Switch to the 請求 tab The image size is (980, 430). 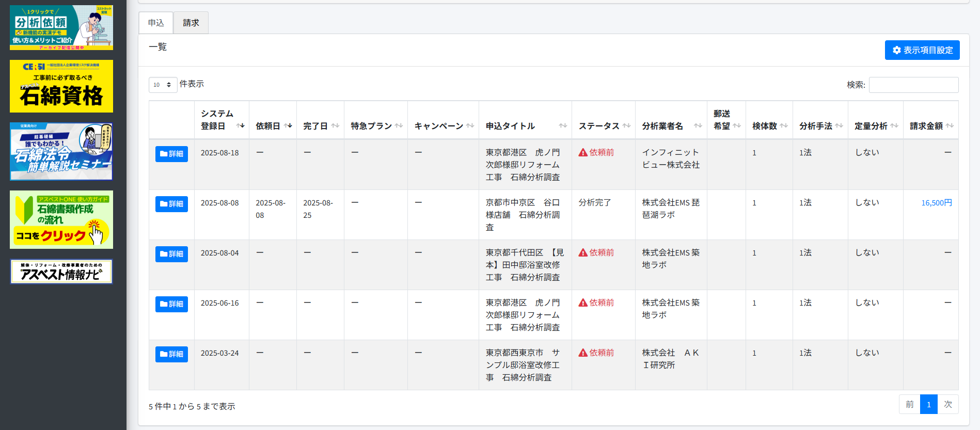point(191,23)
